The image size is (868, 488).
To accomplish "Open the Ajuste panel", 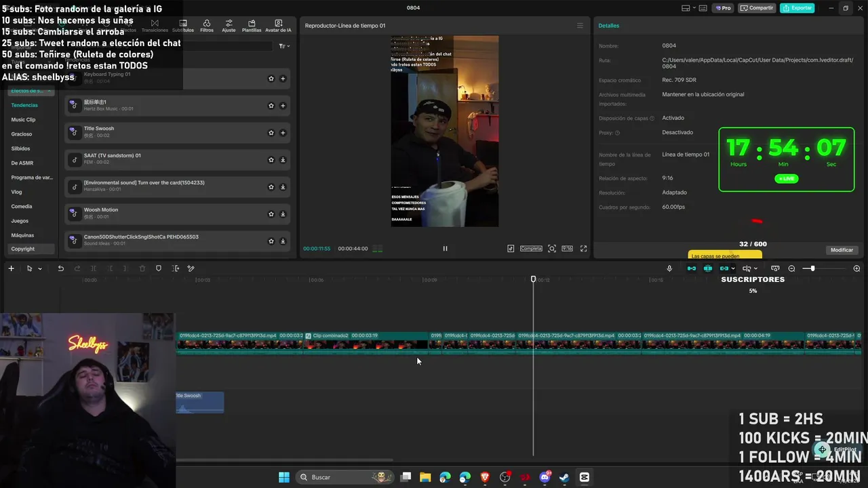I will tap(229, 26).
